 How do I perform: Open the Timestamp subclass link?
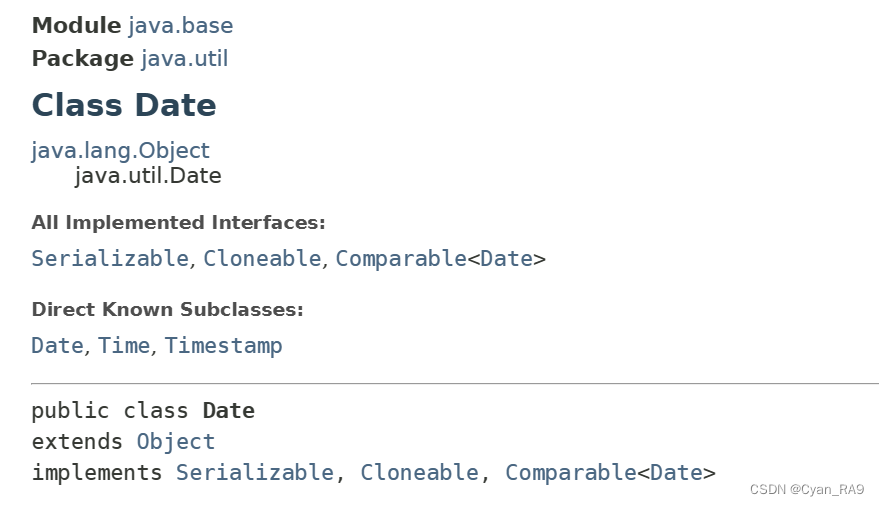point(223,346)
